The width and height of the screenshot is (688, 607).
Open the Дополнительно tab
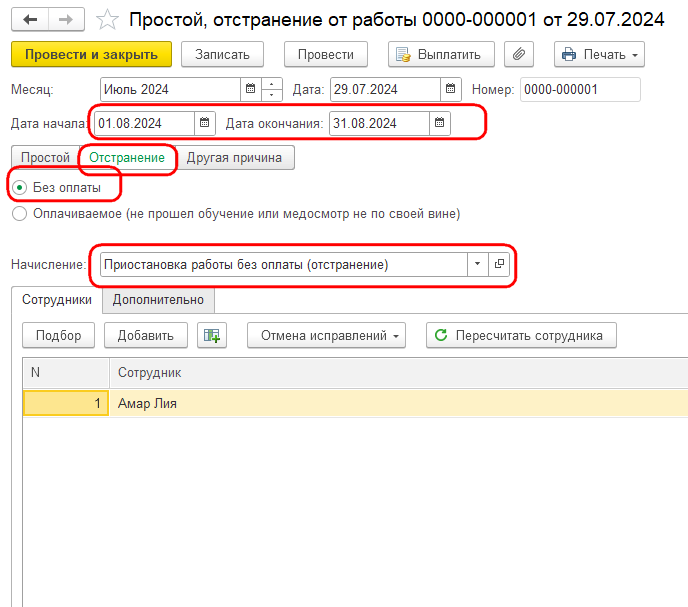tap(158, 300)
